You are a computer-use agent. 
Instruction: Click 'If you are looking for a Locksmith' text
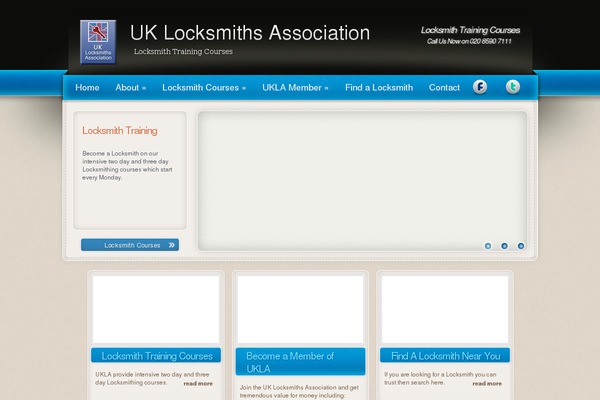pos(440,378)
